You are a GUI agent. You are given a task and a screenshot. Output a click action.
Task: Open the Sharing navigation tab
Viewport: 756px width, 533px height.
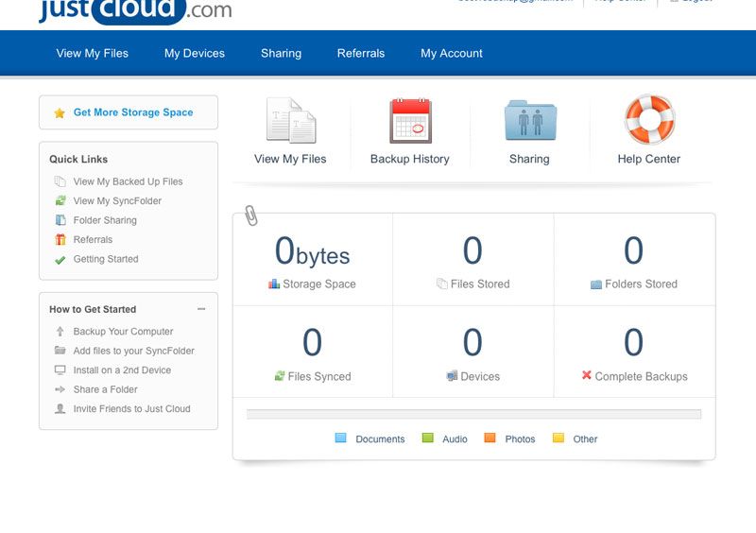pos(281,53)
